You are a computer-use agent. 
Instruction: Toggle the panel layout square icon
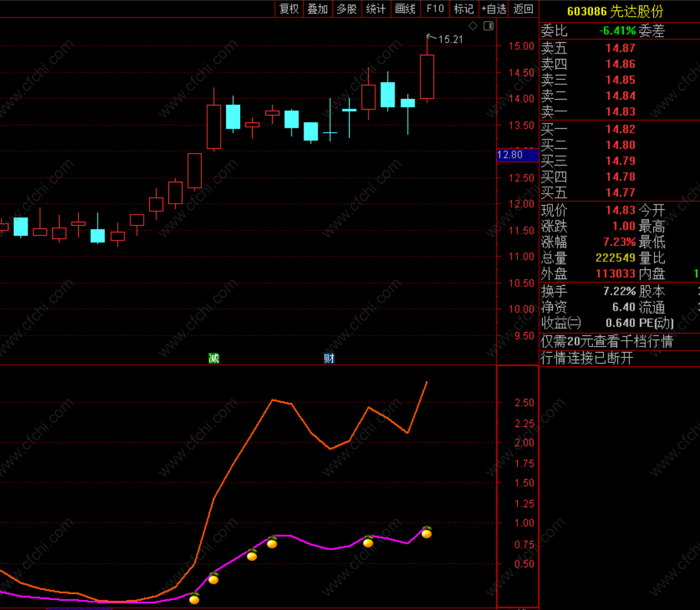(488, 26)
